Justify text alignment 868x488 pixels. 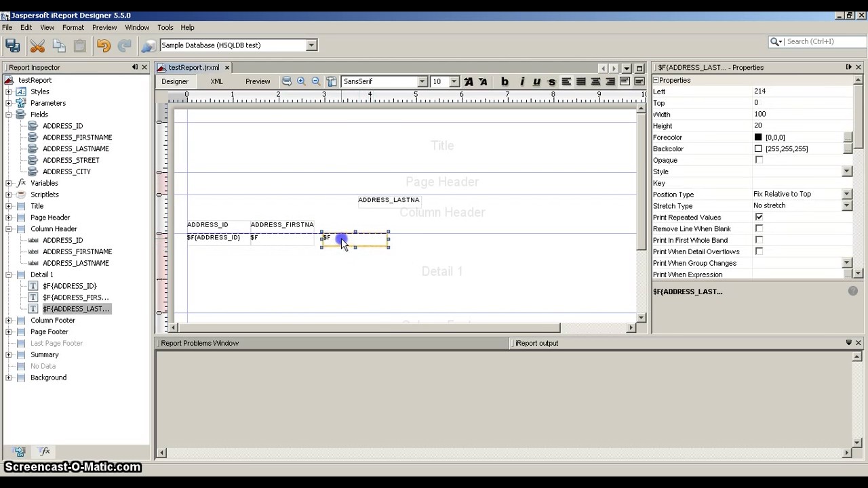pyautogui.click(x=581, y=81)
